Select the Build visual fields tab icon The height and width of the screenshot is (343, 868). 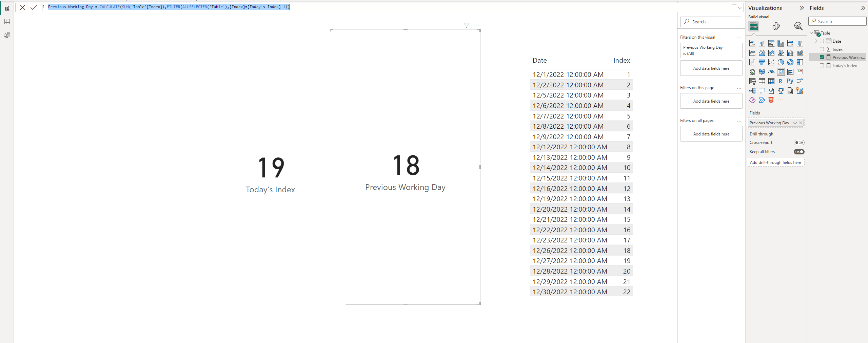point(754,26)
